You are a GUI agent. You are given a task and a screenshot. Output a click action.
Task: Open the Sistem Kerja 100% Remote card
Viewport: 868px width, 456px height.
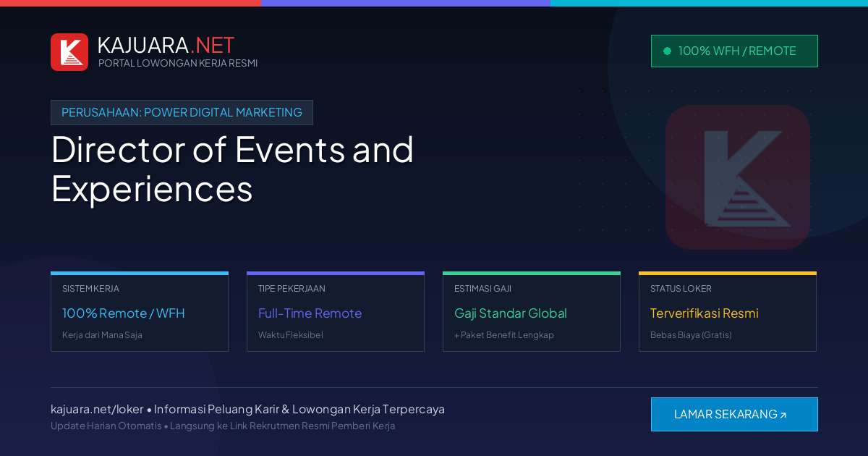click(x=140, y=311)
